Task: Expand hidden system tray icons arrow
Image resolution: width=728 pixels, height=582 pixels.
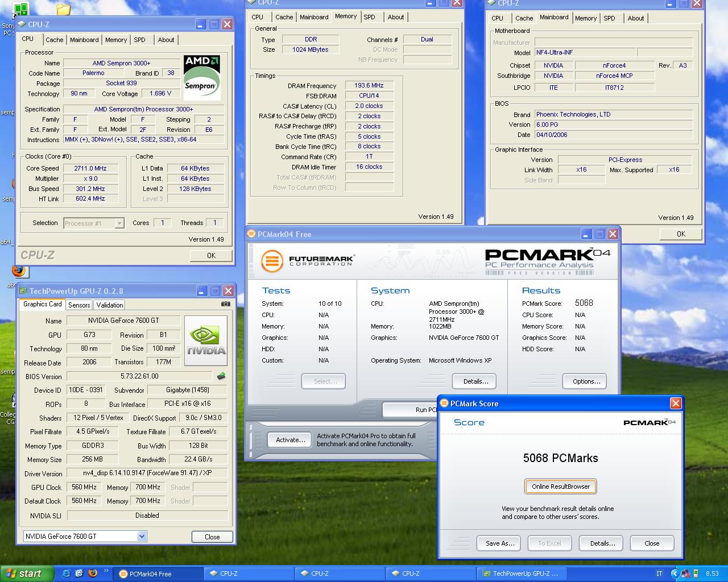Action: click(675, 573)
